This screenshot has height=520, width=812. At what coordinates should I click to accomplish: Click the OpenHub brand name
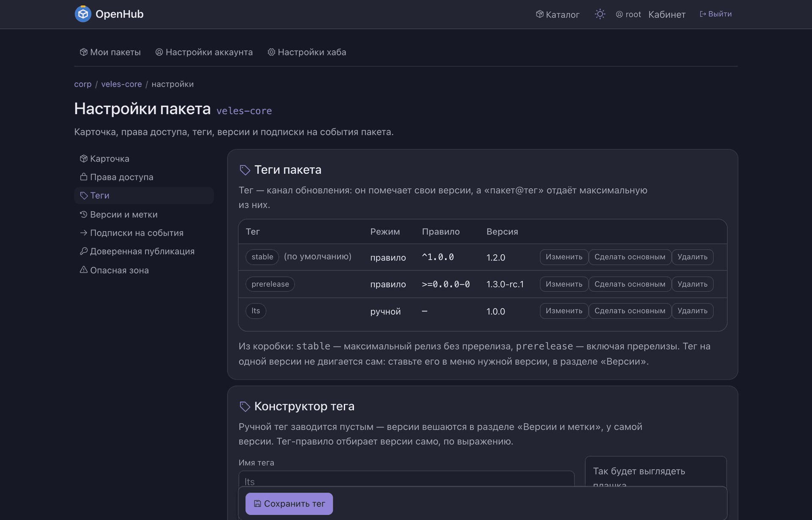[120, 14]
